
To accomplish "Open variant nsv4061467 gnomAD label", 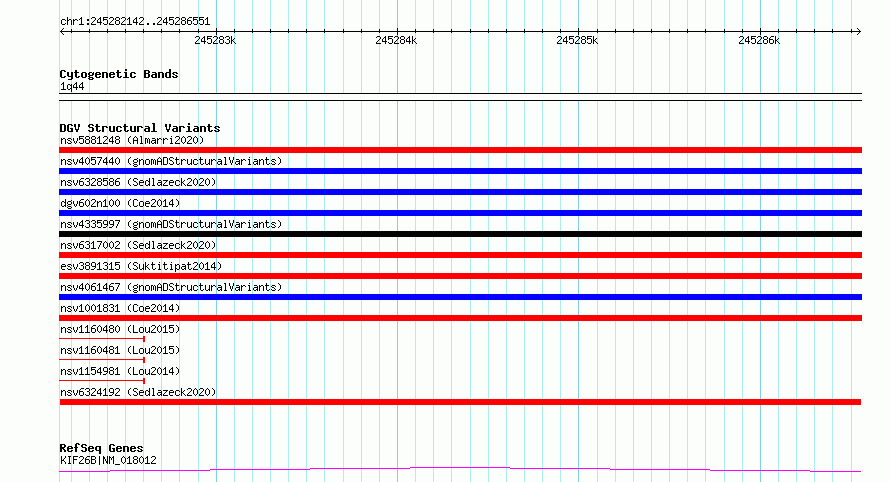I will (171, 287).
